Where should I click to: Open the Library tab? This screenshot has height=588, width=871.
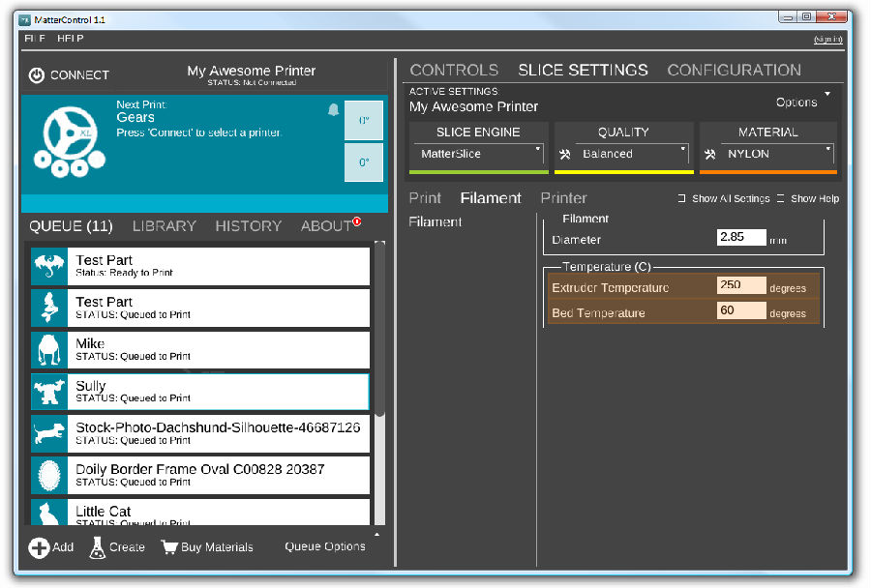pyautogui.click(x=164, y=226)
